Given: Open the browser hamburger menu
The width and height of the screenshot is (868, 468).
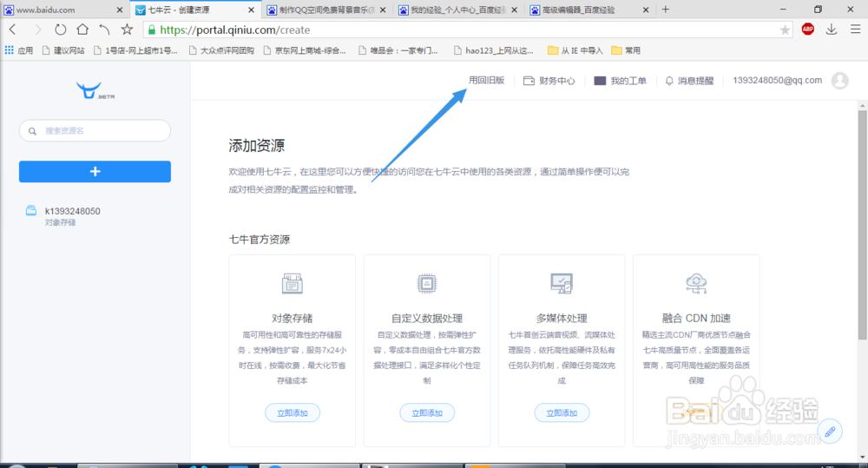Looking at the screenshot, I should pyautogui.click(x=855, y=30).
